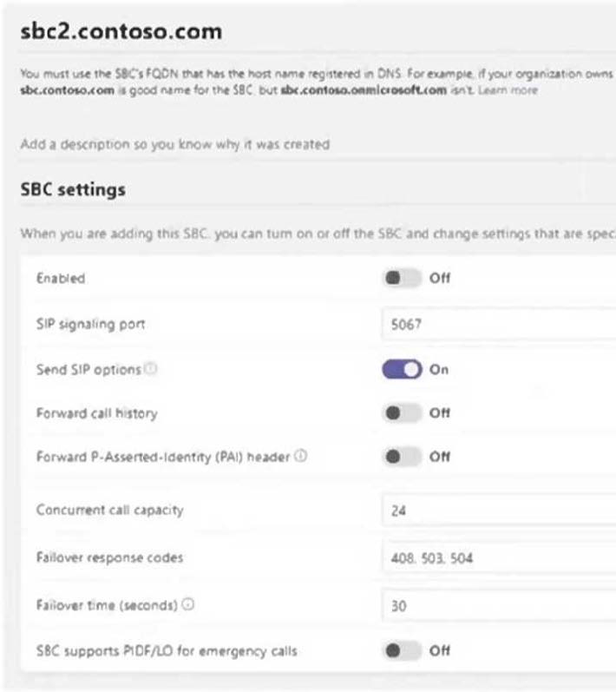Click the sbc2.contoso.com FQDN title
Viewport: 616px width, 692px height.
[x=121, y=31]
